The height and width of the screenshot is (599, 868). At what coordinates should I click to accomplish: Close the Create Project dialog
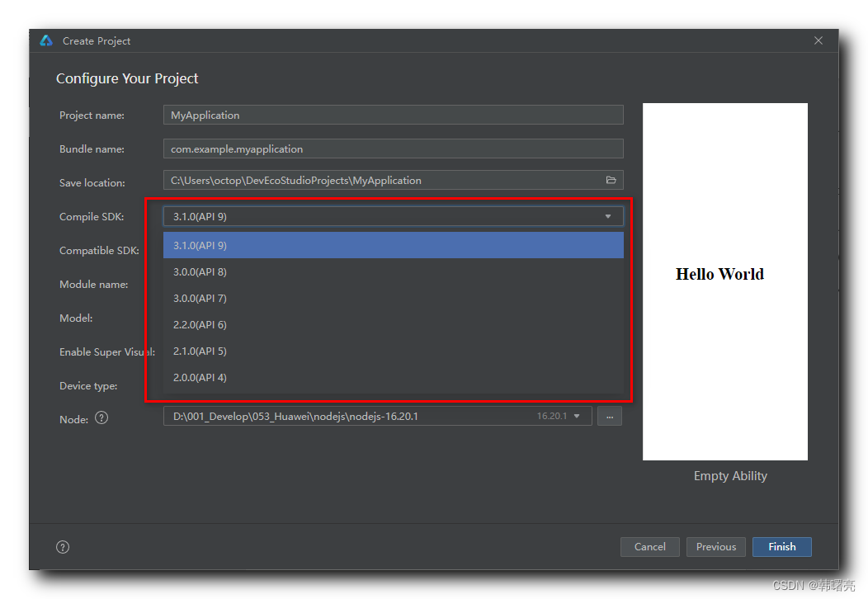click(818, 40)
